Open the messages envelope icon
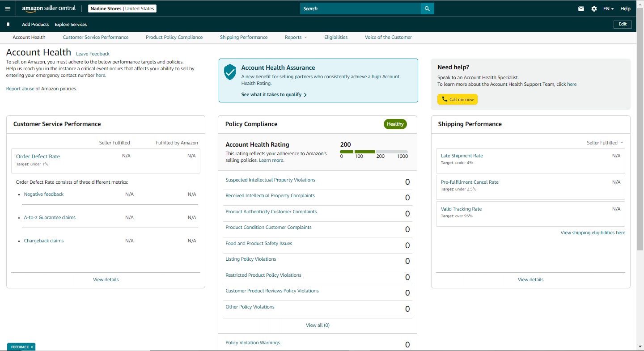The height and width of the screenshot is (351, 644). pos(581,8)
